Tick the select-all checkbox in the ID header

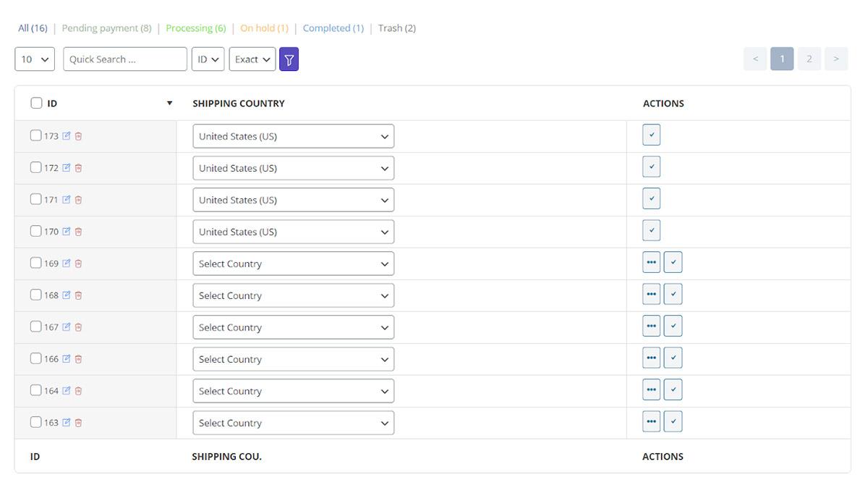point(36,103)
